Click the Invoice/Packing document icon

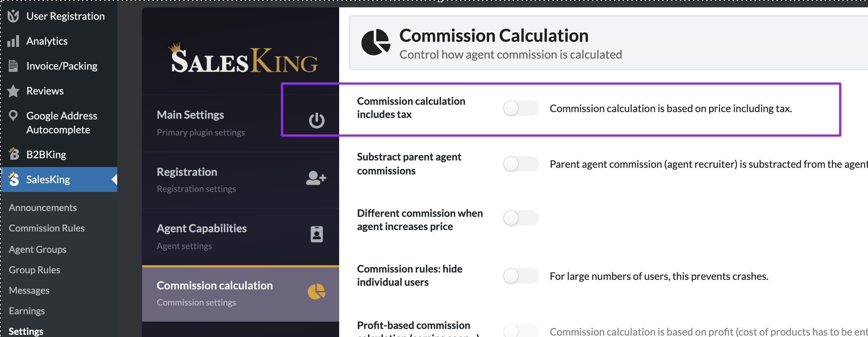point(13,66)
